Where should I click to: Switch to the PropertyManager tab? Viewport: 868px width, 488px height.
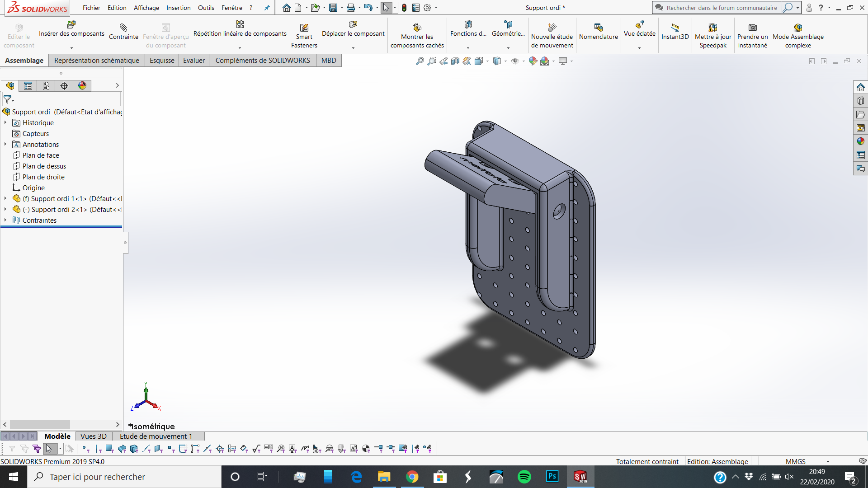click(x=28, y=86)
